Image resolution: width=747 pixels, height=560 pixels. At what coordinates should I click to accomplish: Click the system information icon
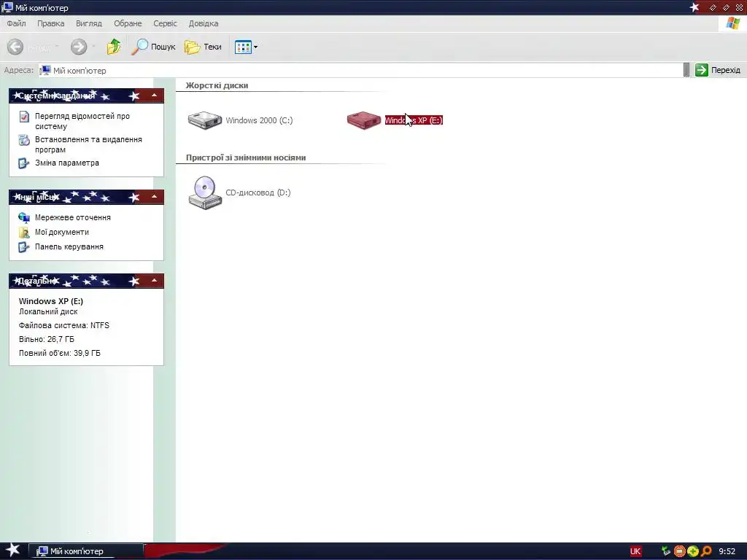click(24, 116)
